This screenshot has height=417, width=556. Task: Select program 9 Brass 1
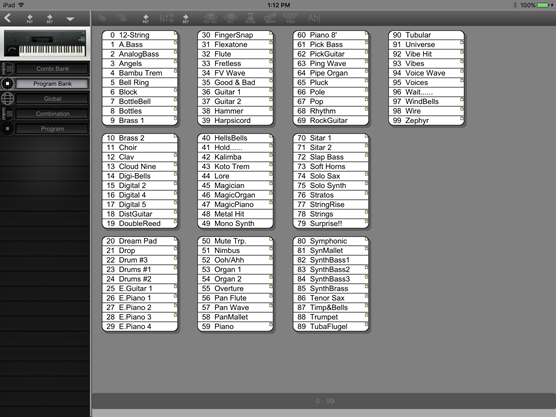point(140,121)
